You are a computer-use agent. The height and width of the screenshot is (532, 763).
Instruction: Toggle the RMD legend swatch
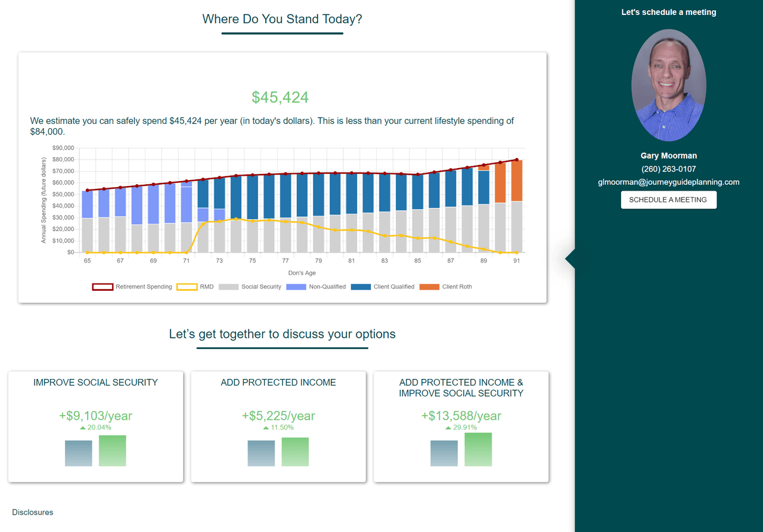tap(187, 287)
